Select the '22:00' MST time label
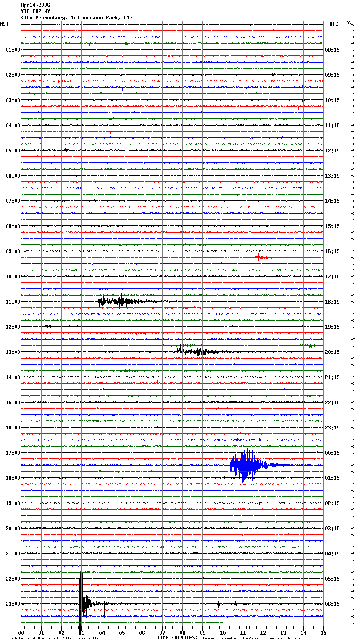The width and height of the screenshot is (357, 644). [13, 579]
